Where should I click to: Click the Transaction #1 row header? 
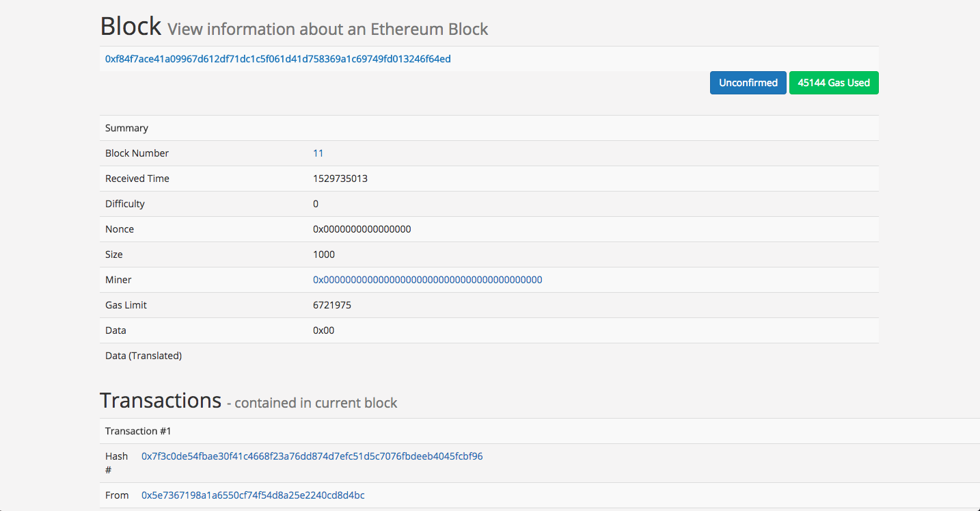click(x=540, y=431)
